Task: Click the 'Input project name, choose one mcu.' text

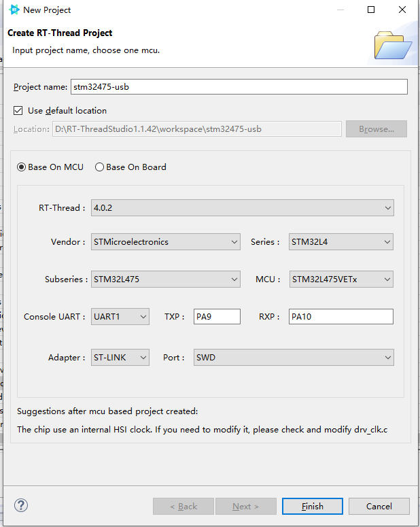Action: pos(86,50)
